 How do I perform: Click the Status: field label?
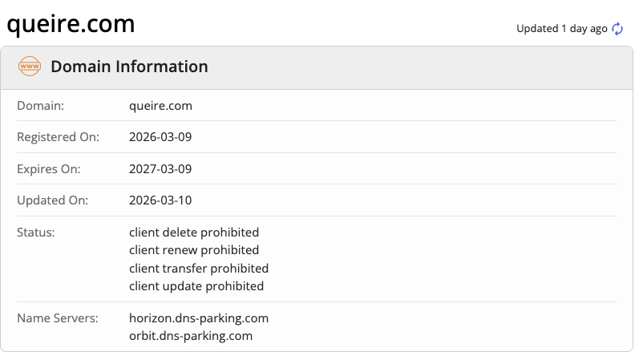tap(35, 233)
